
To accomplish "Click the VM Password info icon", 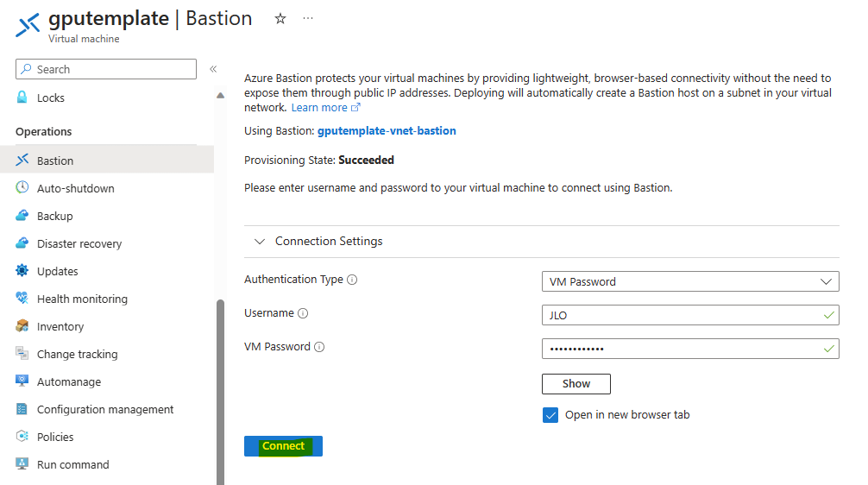I will [319, 347].
